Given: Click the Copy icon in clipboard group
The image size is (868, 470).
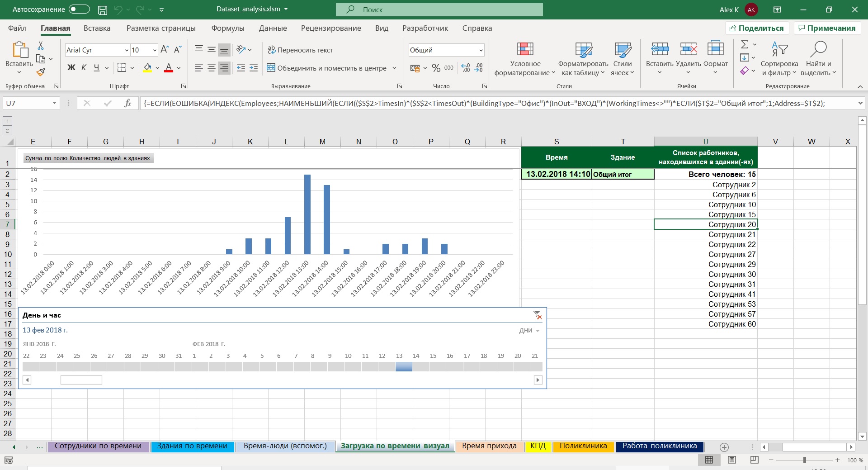Looking at the screenshot, I should (x=41, y=59).
